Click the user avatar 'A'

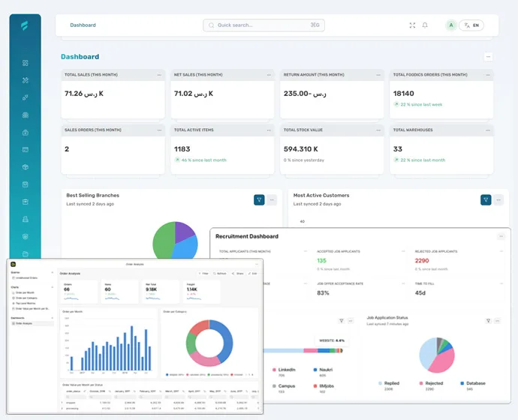coord(450,25)
